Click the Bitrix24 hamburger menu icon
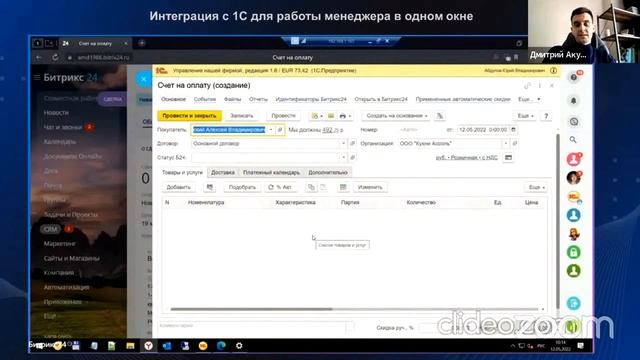 pyautogui.click(x=37, y=77)
